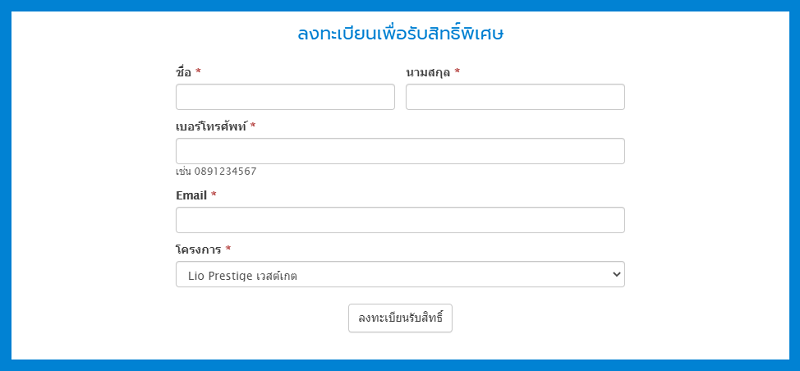Click the chevron arrow of project dropdown
This screenshot has height=371, width=800.
(616, 275)
